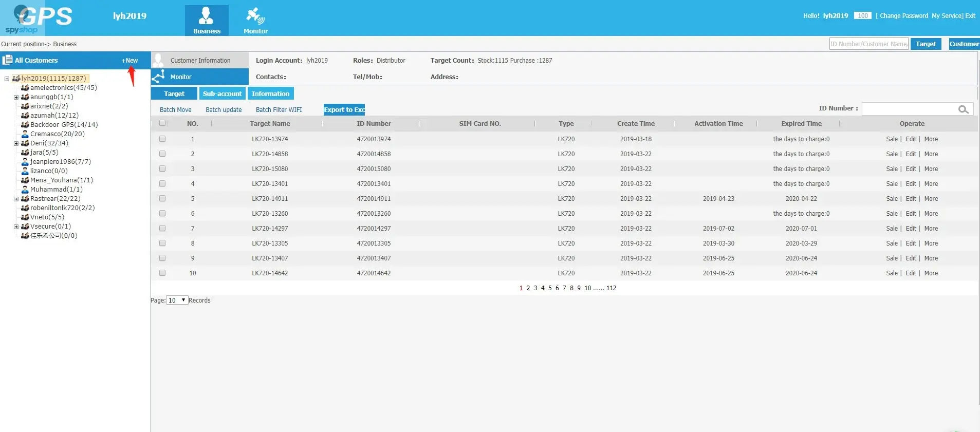
Task: Click the Customer Information person icon
Action: 158,60
